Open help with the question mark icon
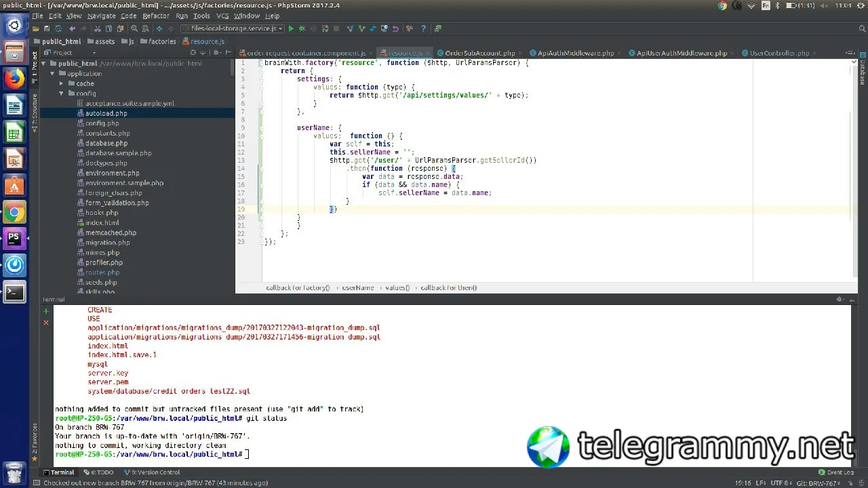Screen dimensions: 868x488 pos(423,28)
